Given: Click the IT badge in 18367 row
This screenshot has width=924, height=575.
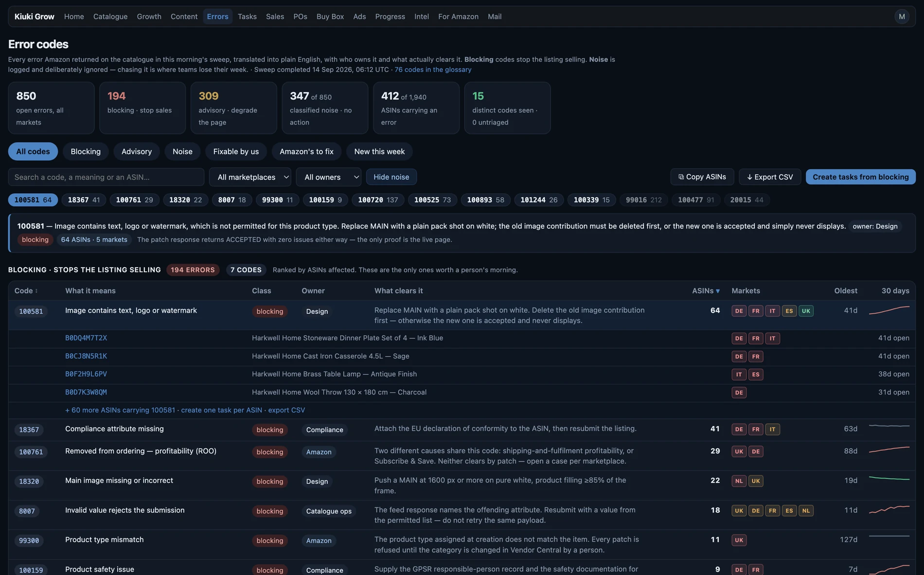Looking at the screenshot, I should click(772, 429).
